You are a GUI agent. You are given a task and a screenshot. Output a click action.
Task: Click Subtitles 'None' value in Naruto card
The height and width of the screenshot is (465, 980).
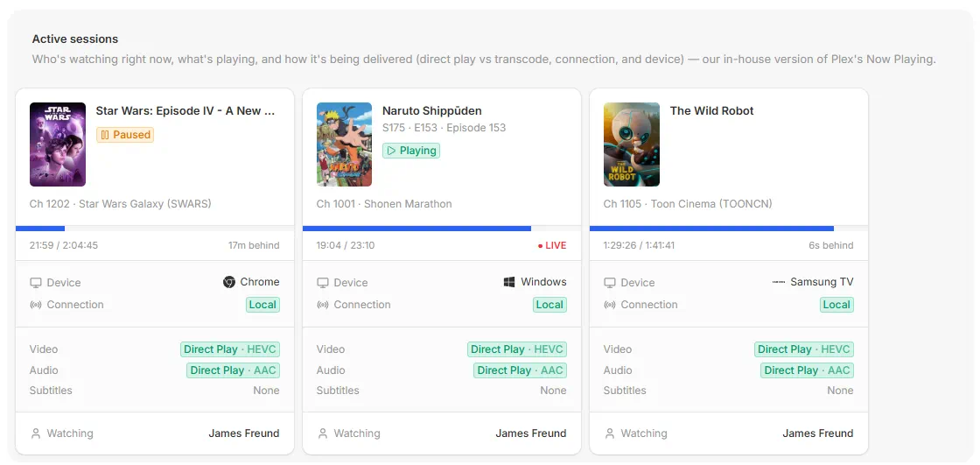pos(553,391)
